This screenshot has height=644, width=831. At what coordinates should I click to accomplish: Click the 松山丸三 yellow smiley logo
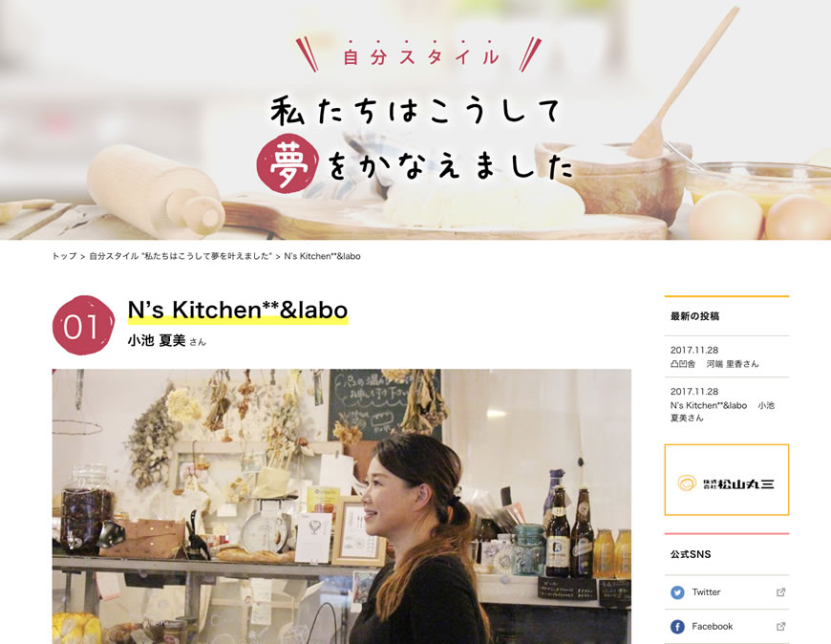[x=687, y=483]
